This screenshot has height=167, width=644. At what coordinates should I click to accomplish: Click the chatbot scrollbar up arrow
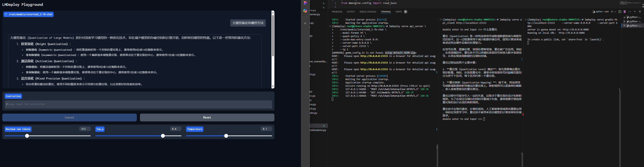pos(273,12)
